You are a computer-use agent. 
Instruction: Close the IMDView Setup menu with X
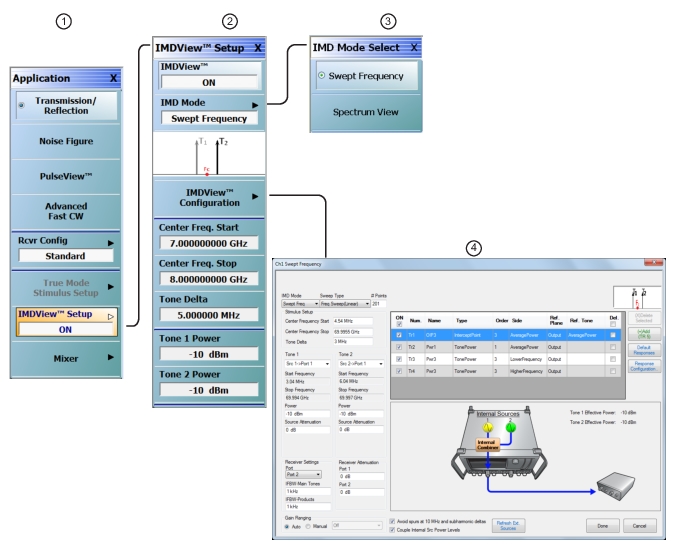point(258,48)
